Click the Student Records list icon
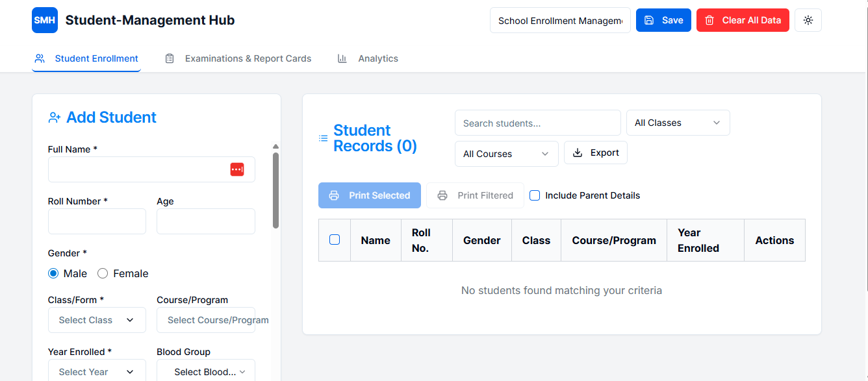868x381 pixels. [323, 138]
